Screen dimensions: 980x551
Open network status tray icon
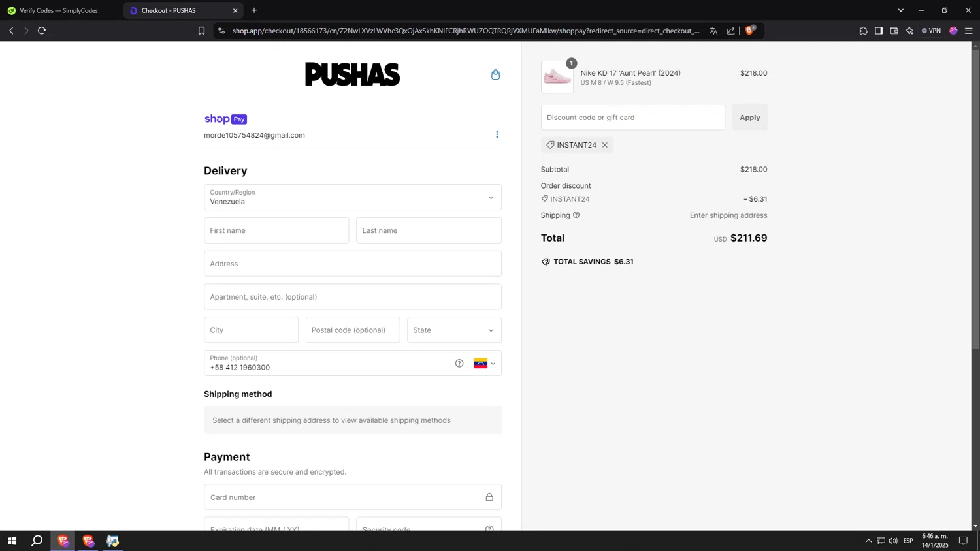[x=881, y=541]
